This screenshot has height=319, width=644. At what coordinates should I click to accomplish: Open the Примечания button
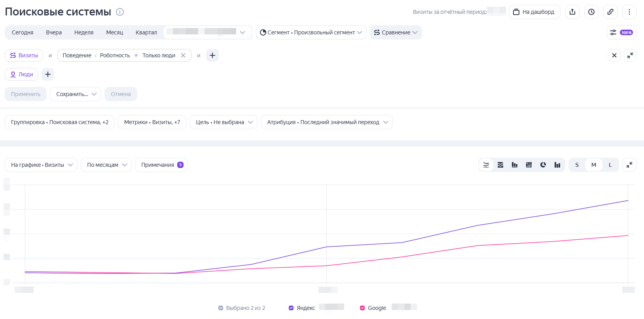(161, 165)
